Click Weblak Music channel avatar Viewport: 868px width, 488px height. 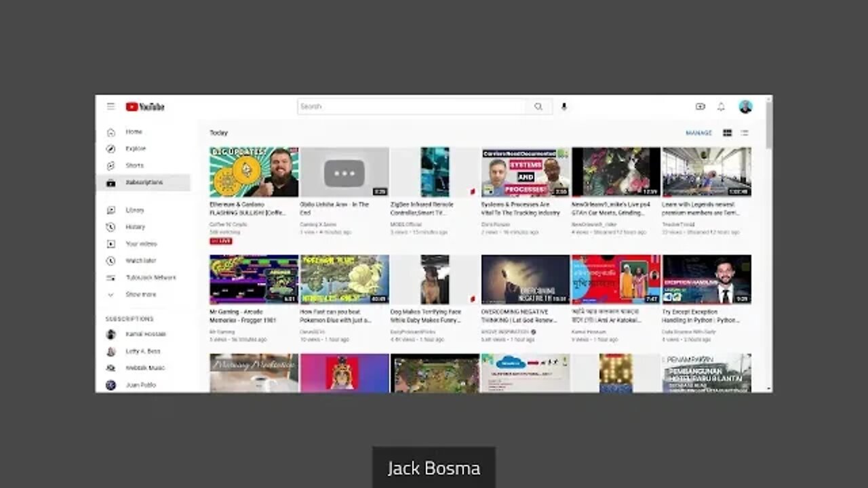coord(111,368)
